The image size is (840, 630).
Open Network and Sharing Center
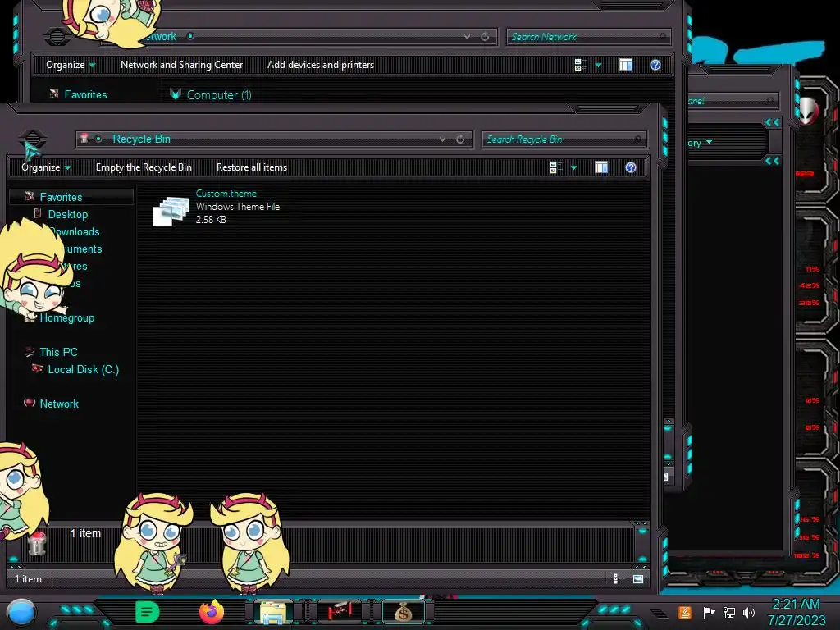181,65
